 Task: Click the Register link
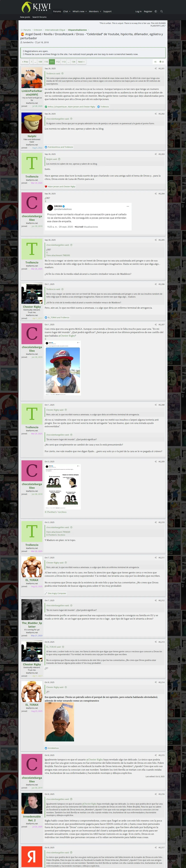148,11
